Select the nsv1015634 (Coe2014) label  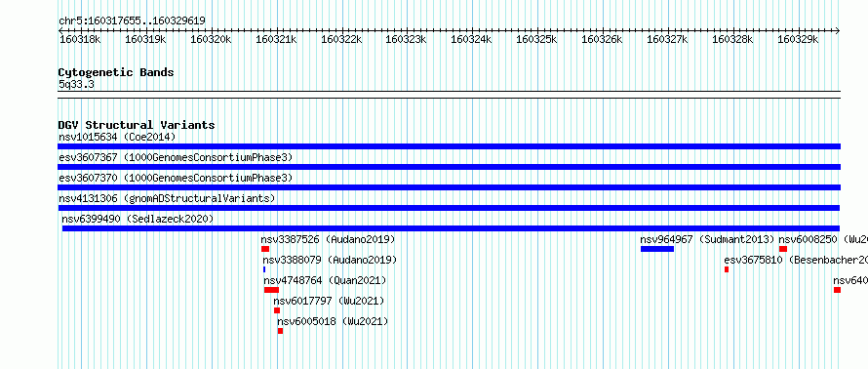pyautogui.click(x=117, y=137)
